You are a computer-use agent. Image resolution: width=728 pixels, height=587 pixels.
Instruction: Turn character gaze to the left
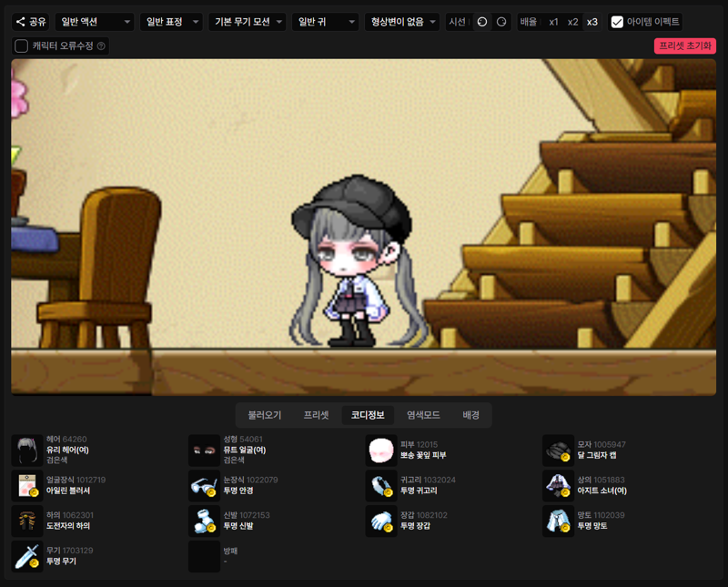[482, 22]
